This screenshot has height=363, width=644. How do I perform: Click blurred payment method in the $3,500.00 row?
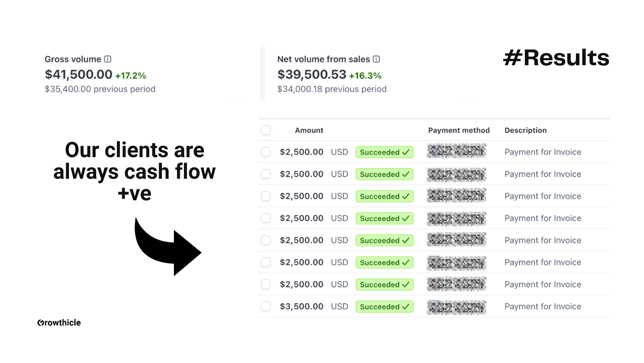456,306
